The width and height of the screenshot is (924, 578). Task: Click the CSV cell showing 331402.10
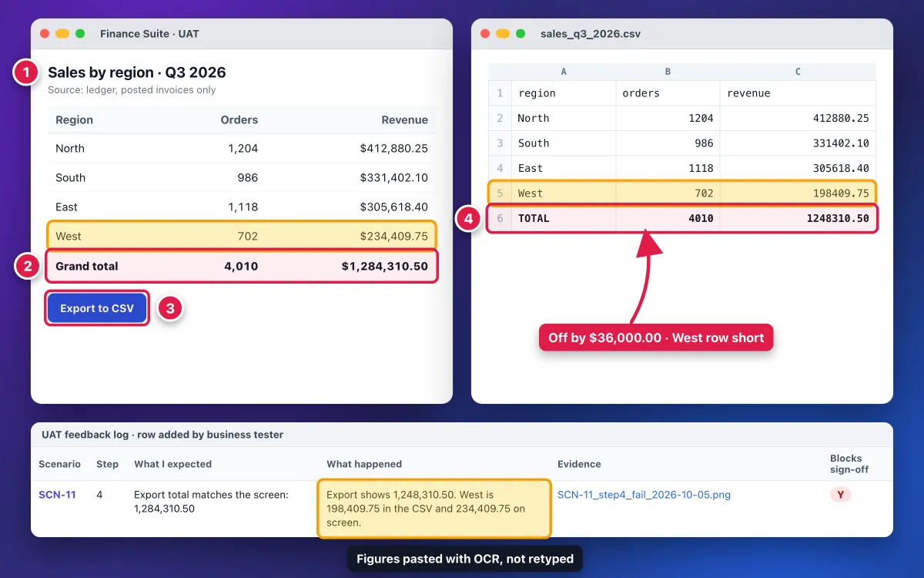(798, 143)
